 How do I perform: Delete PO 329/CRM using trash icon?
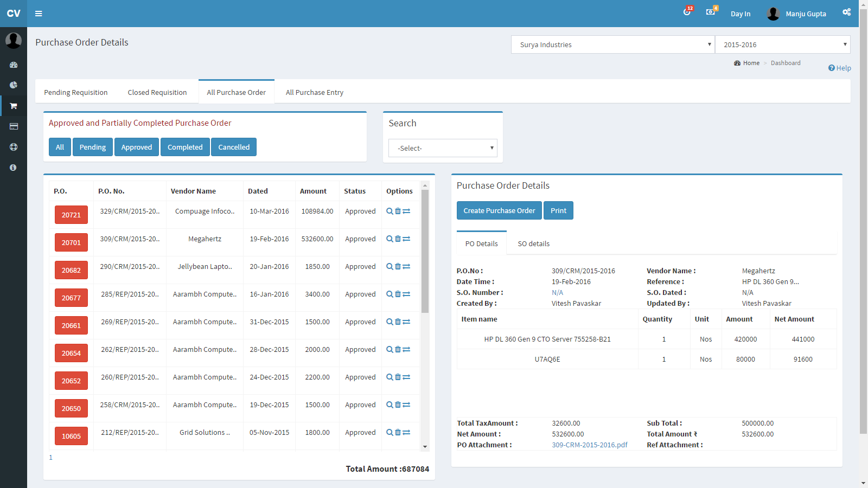coord(398,211)
